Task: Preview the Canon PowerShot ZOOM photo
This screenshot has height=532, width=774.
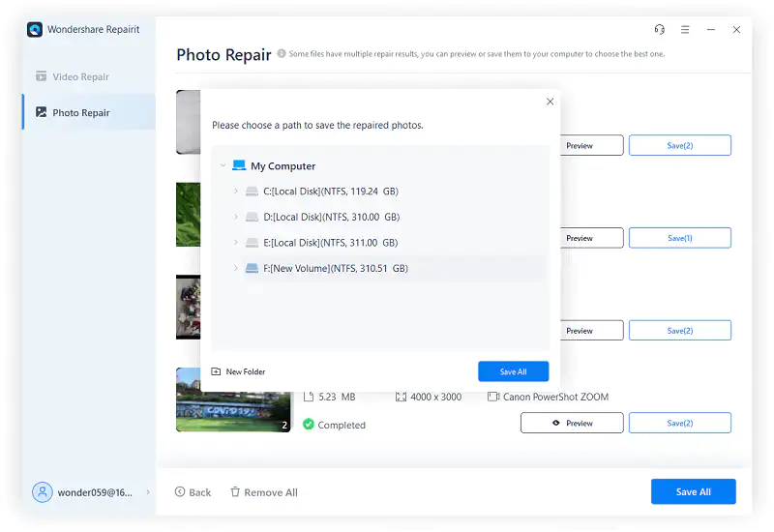Action: pos(572,423)
